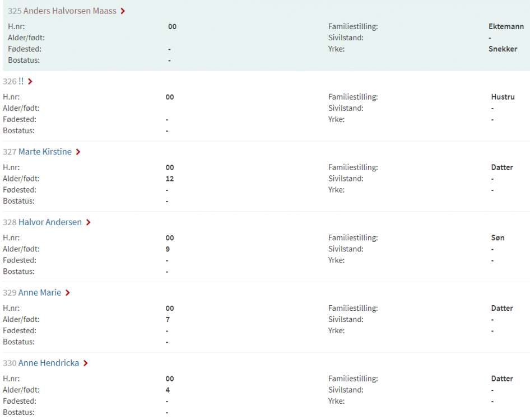Expand Anne Hendricka's details with the chevron
The image size is (530, 420).
point(85,363)
